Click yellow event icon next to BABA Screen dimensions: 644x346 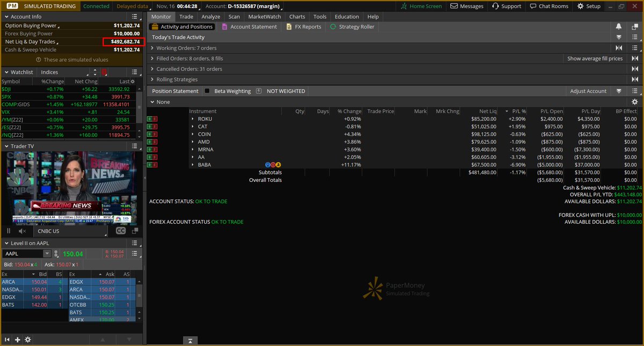[279, 165]
